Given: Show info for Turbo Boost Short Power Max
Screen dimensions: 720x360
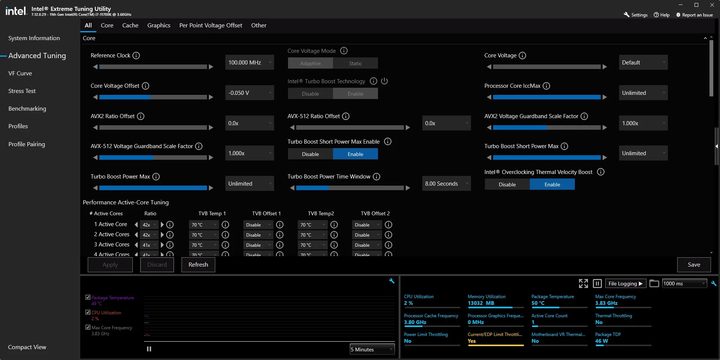Looking at the screenshot, I should pos(564,146).
